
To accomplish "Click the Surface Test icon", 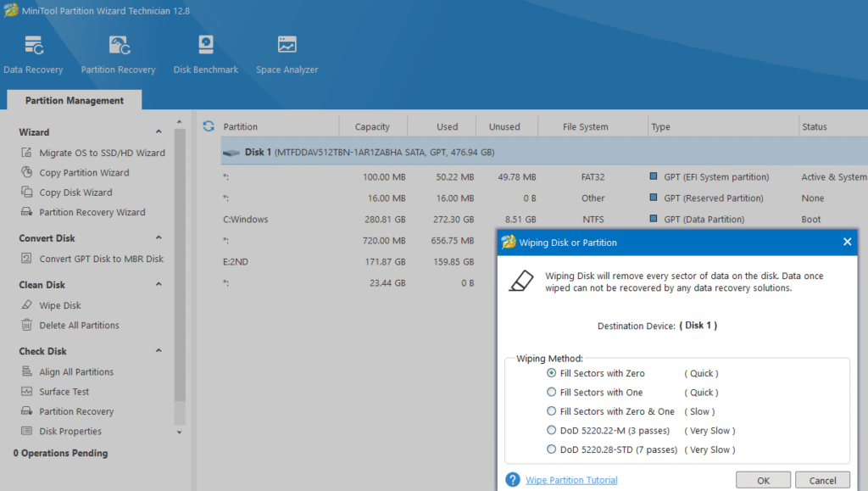I will click(26, 392).
